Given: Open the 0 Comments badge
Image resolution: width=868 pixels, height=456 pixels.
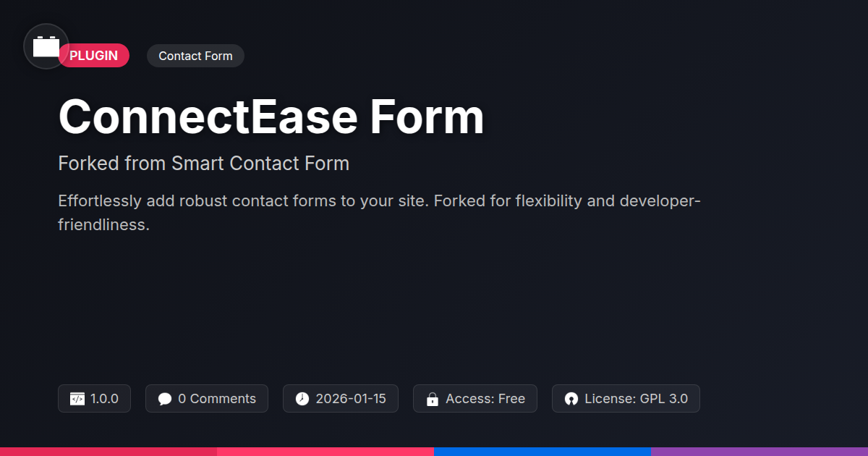Looking at the screenshot, I should pyautogui.click(x=207, y=399).
